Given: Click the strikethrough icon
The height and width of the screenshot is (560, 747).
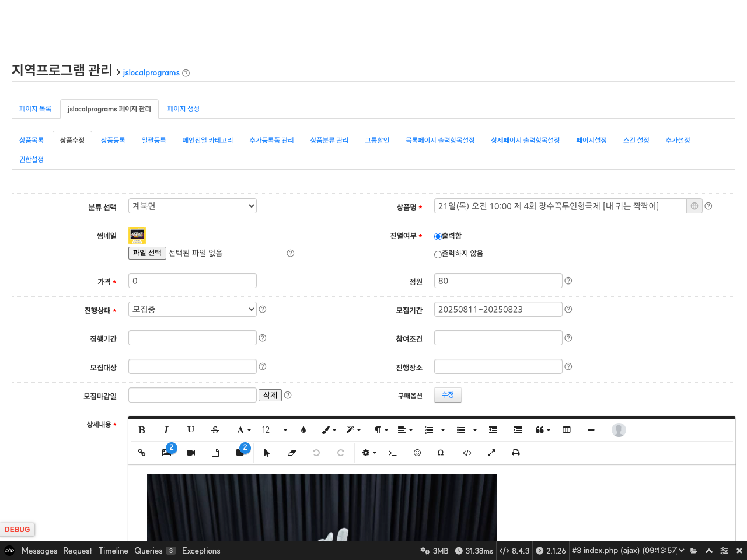Looking at the screenshot, I should tap(215, 430).
